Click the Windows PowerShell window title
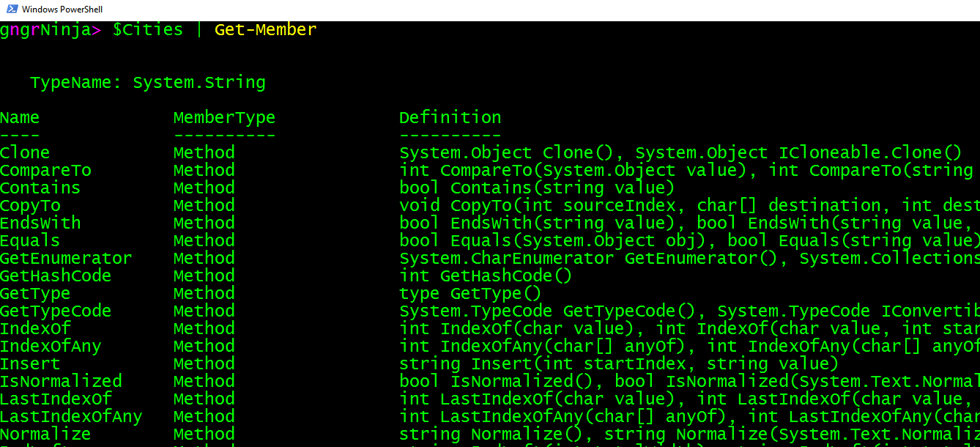 coord(62,10)
